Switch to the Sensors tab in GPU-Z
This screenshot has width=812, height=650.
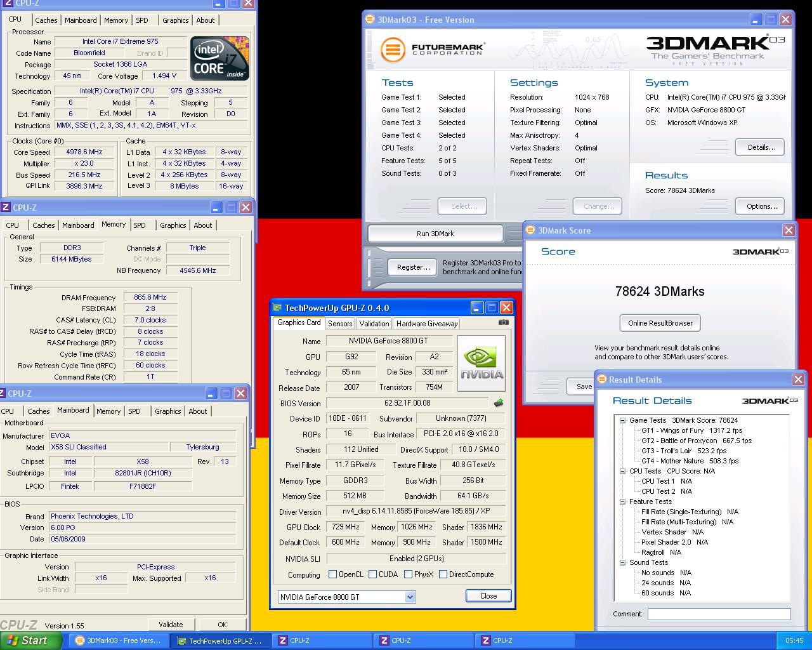(x=340, y=324)
